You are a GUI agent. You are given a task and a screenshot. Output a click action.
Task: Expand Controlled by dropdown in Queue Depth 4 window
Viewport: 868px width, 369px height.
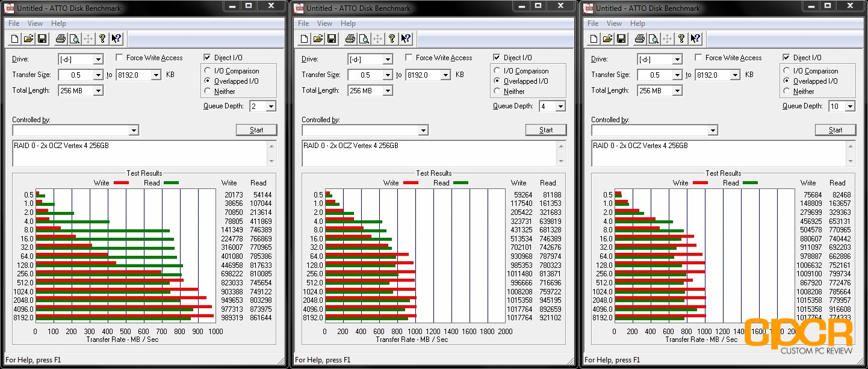[x=423, y=131]
